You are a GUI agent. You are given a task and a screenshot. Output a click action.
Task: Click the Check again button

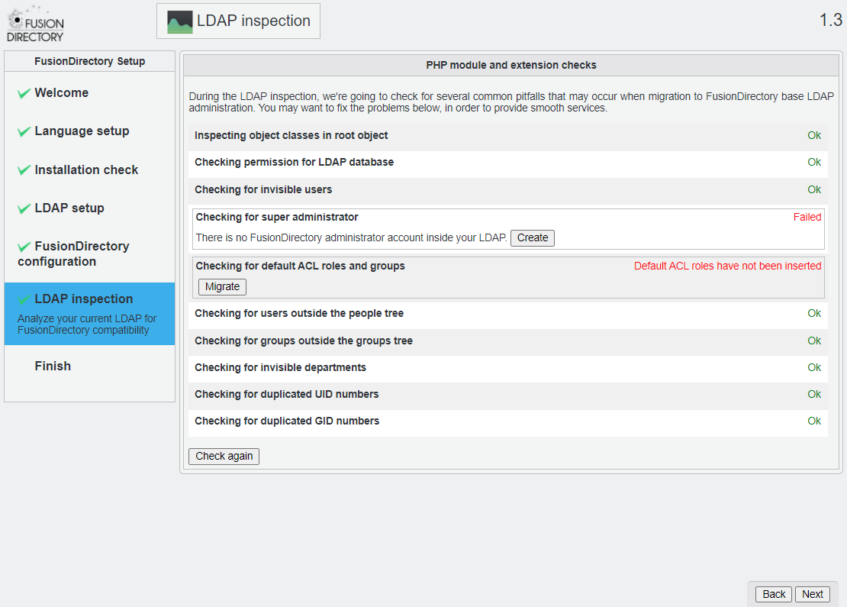(224, 456)
